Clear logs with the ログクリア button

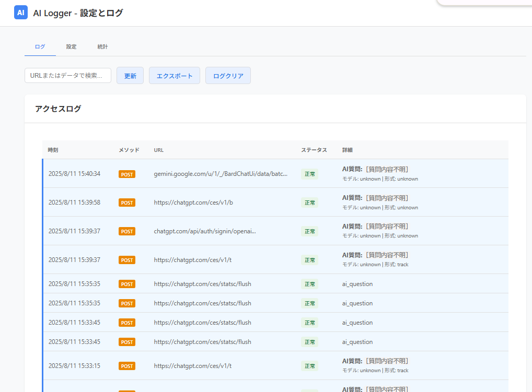228,76
